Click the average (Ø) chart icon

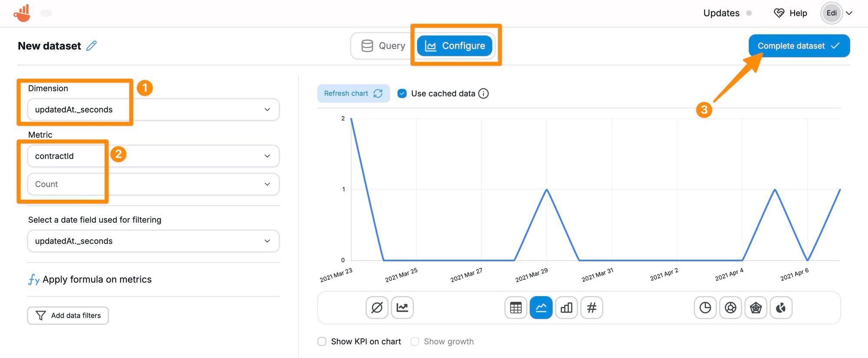(377, 308)
